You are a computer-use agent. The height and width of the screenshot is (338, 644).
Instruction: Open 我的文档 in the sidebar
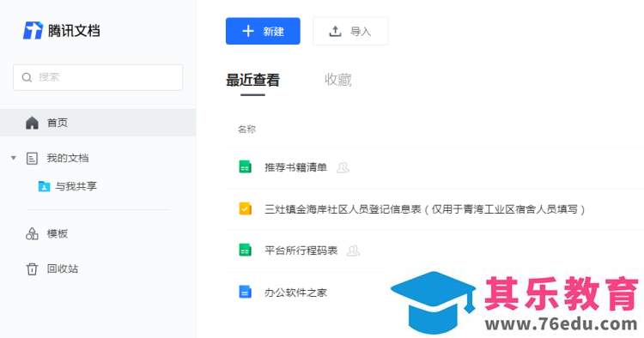coord(67,158)
